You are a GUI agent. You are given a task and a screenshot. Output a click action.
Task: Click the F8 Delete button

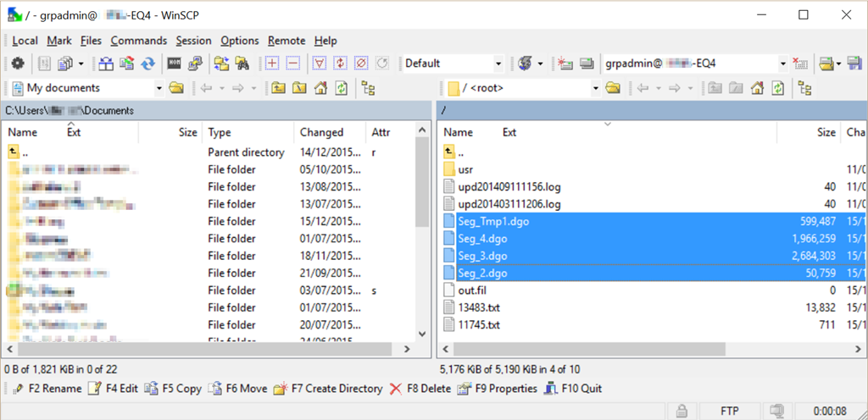pos(420,389)
